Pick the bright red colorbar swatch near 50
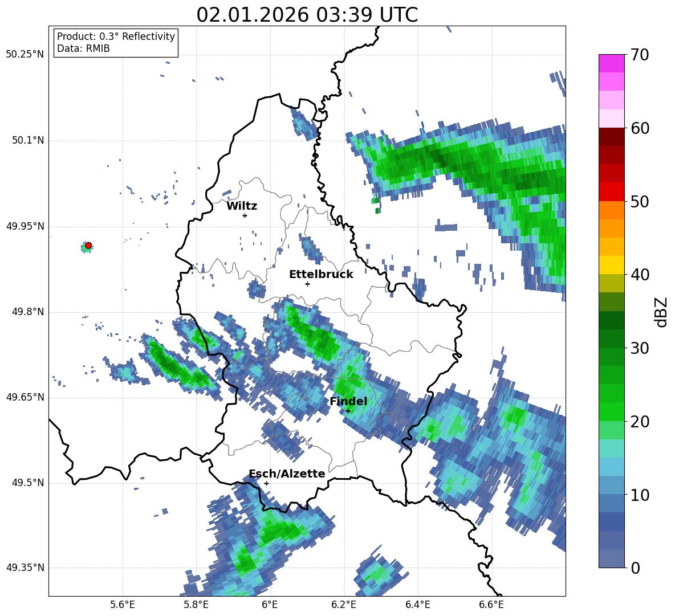This screenshot has width=675, height=616. click(x=611, y=192)
